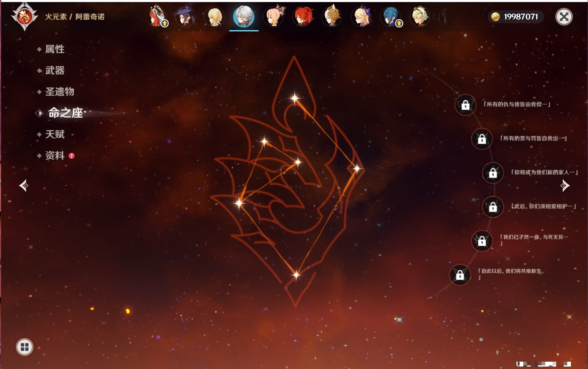This screenshot has width=588, height=369.
Task: Click the text「所有的仇与债皆由我偿…」
Action: tap(517, 104)
